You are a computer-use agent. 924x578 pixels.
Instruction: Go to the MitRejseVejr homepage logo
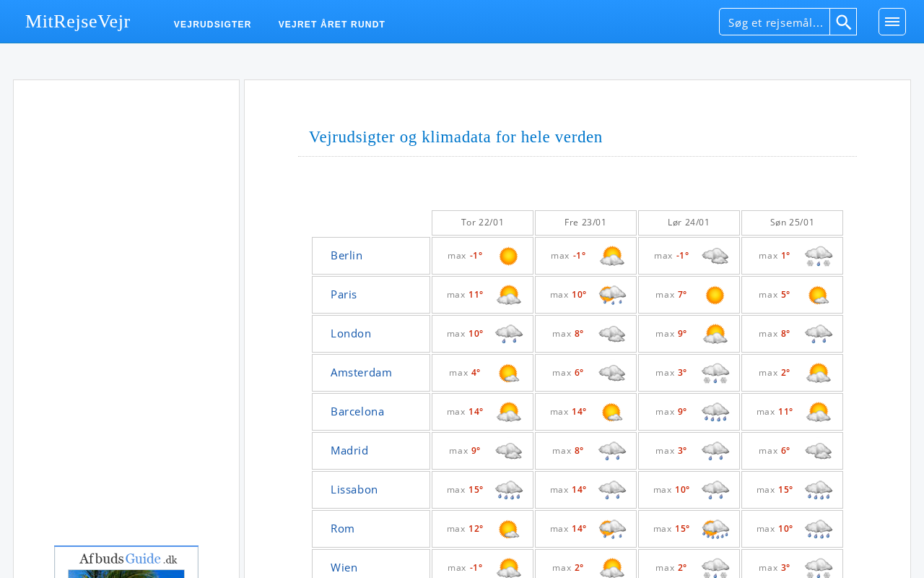point(78,22)
